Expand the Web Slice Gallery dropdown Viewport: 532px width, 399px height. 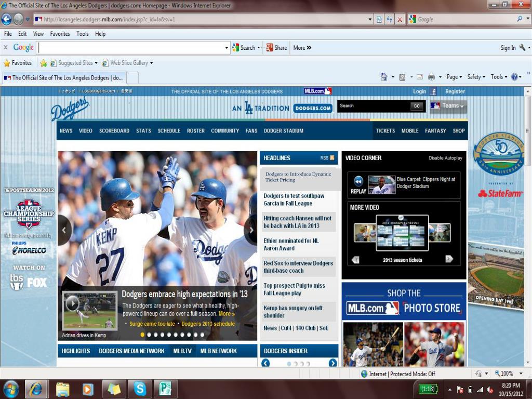tap(151, 63)
